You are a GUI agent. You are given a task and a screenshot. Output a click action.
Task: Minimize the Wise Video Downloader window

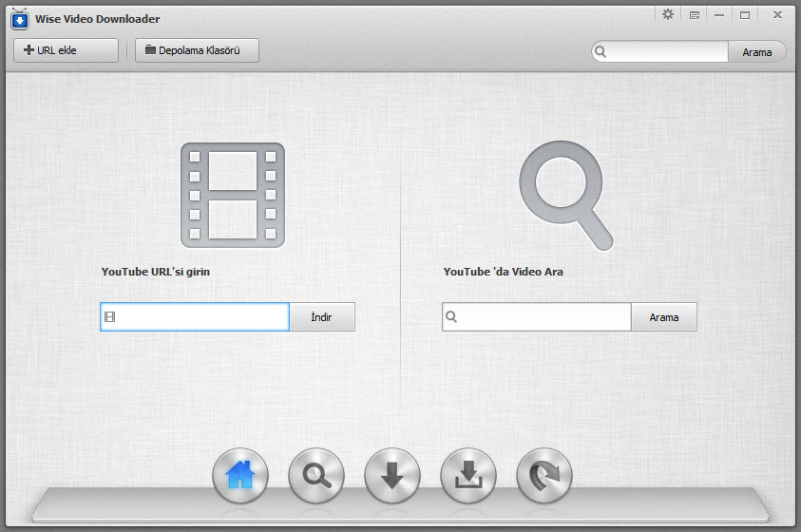(x=719, y=15)
